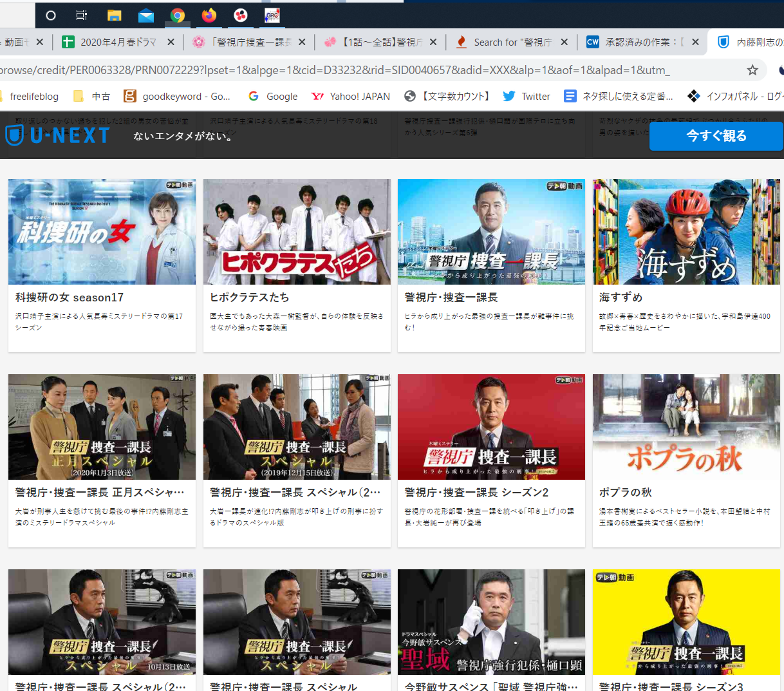This screenshot has width=784, height=691.
Task: Open the 海すずめ movie thumbnail
Action: click(686, 232)
